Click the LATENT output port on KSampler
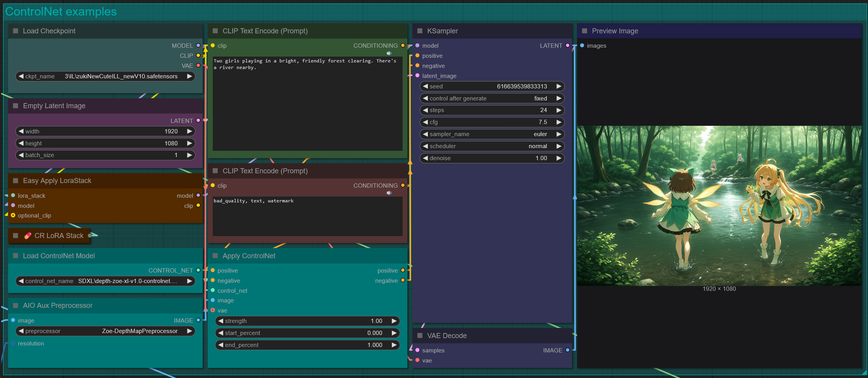 568,46
